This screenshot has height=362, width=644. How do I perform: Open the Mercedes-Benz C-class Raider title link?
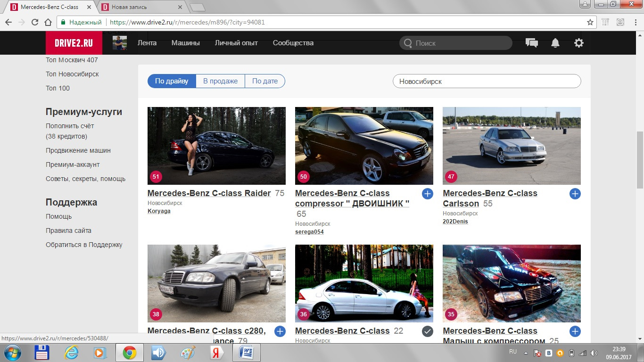209,193
